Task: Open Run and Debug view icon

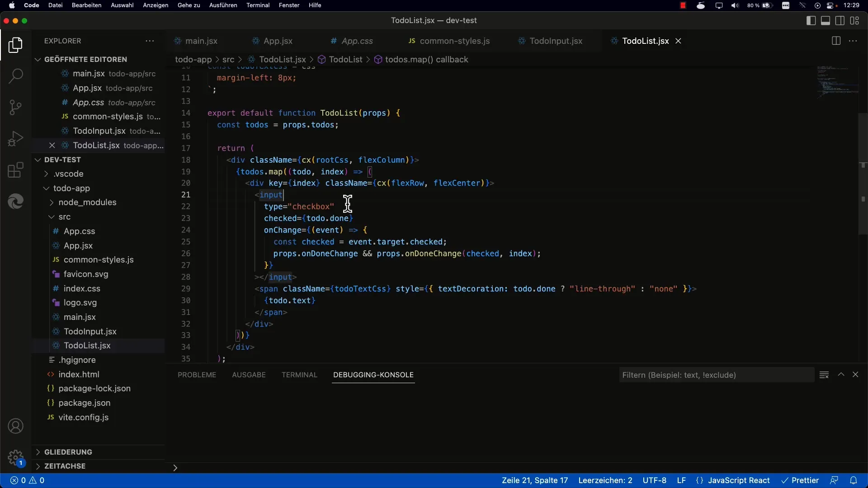Action: pos(15,139)
